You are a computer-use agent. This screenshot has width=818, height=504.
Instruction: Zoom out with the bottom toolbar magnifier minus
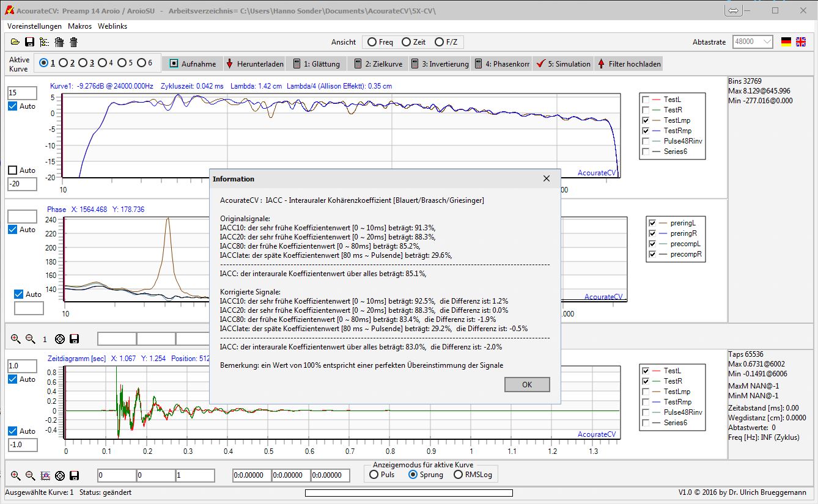(30, 475)
